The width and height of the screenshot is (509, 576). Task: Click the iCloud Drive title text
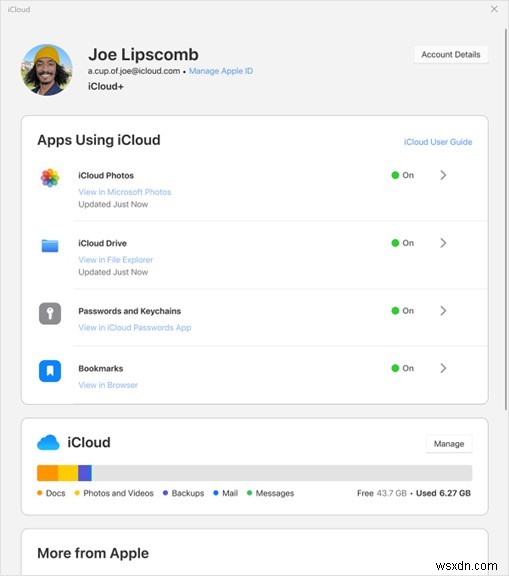click(102, 243)
